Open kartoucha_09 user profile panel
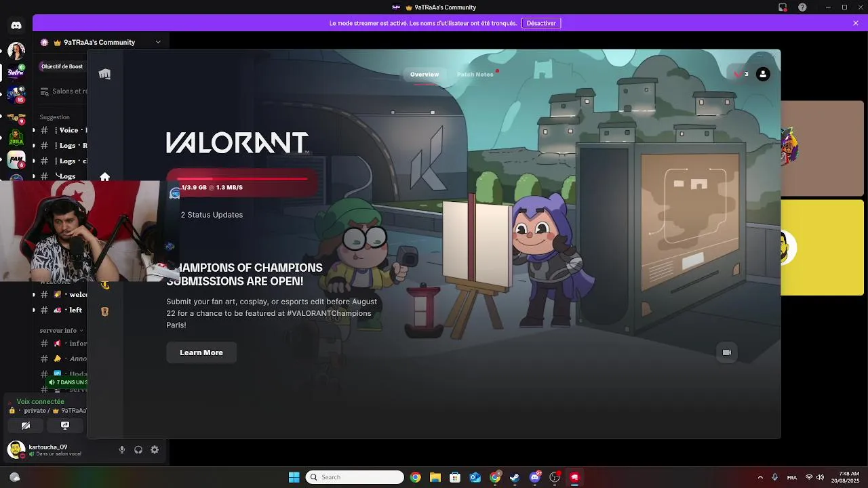The image size is (868, 488). 46,449
